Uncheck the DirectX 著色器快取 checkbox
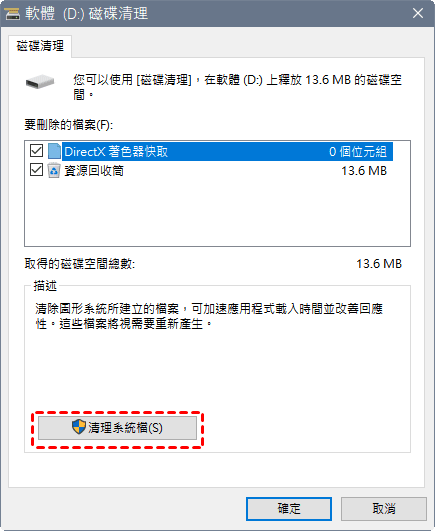The height and width of the screenshot is (531, 435). [36, 151]
